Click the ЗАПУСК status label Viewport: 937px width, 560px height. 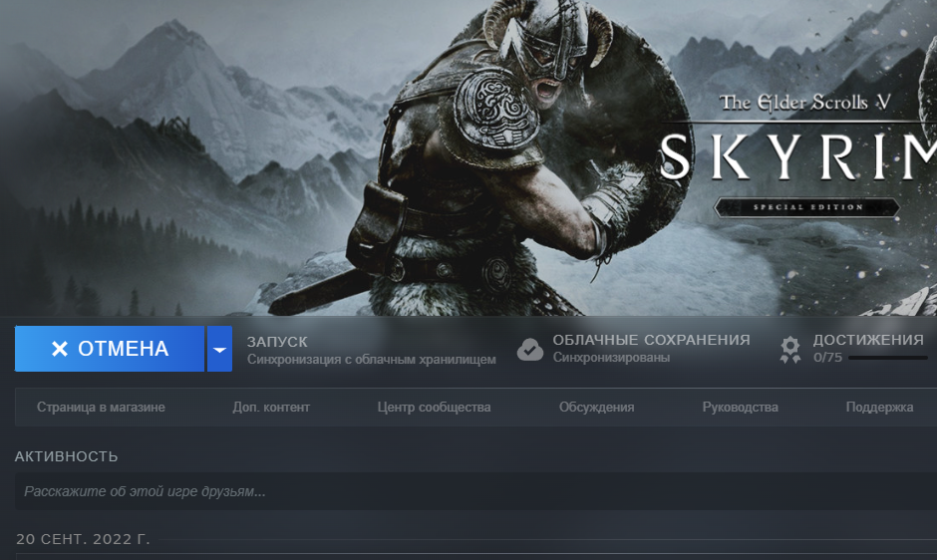(x=277, y=342)
